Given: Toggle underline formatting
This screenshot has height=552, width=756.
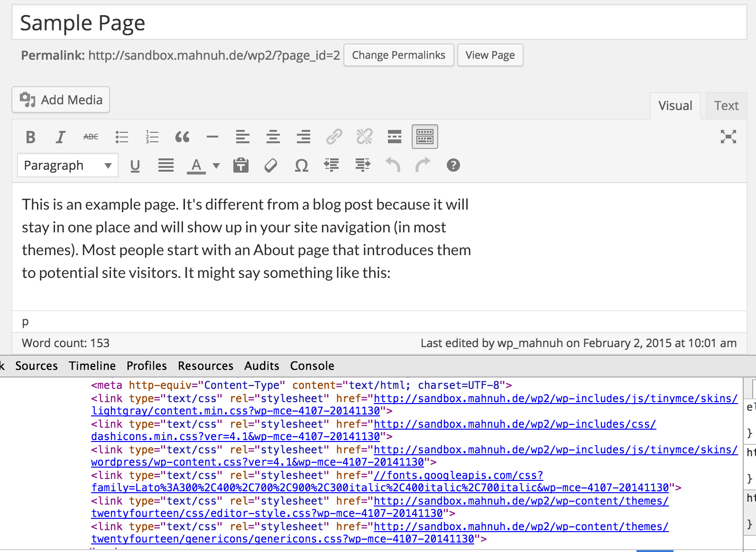Looking at the screenshot, I should pyautogui.click(x=135, y=166).
